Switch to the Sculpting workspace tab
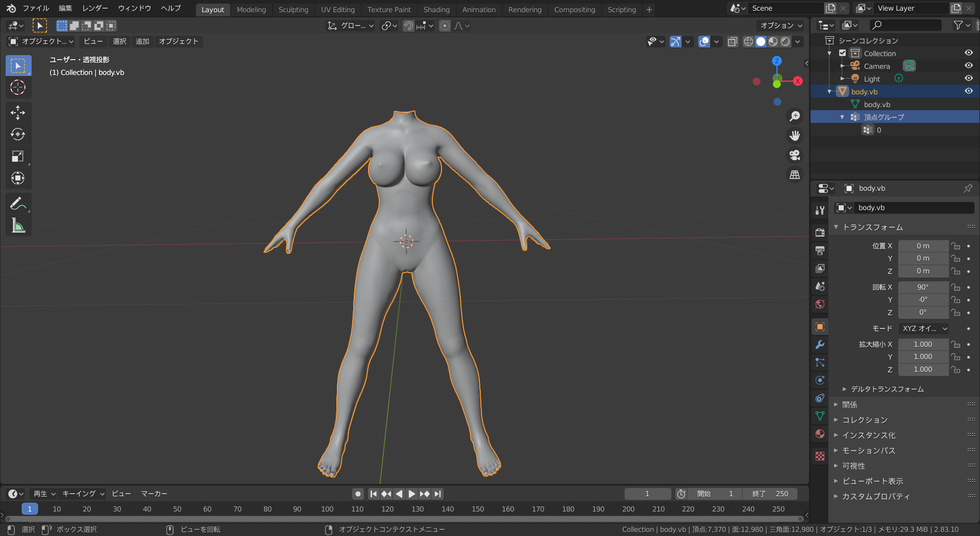Viewport: 980px width, 536px height. (x=293, y=9)
